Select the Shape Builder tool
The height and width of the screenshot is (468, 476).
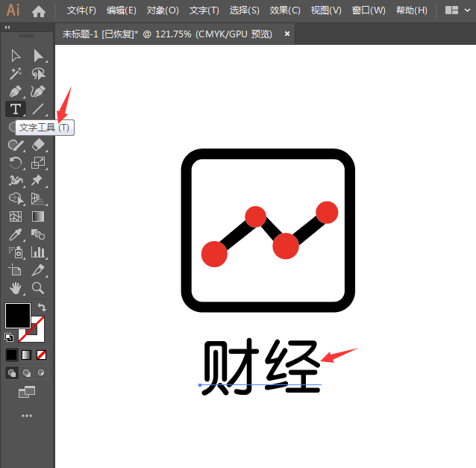16,199
